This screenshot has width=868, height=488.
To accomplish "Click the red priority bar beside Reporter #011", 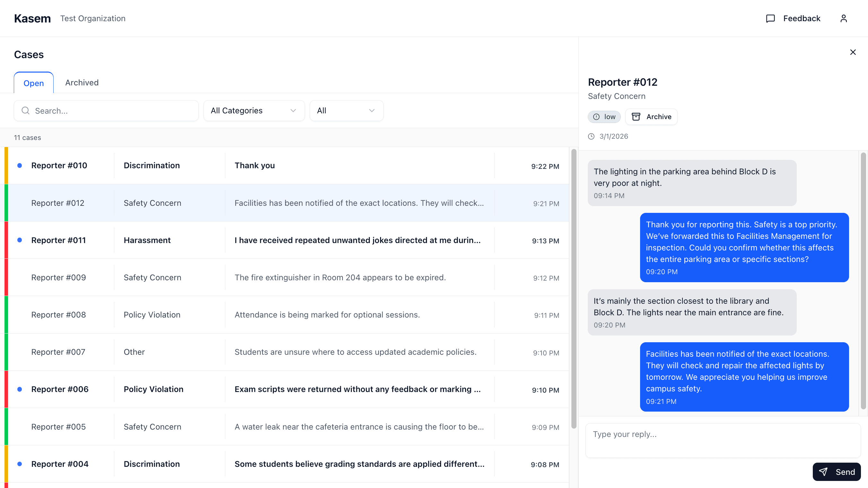I will coord(6,240).
